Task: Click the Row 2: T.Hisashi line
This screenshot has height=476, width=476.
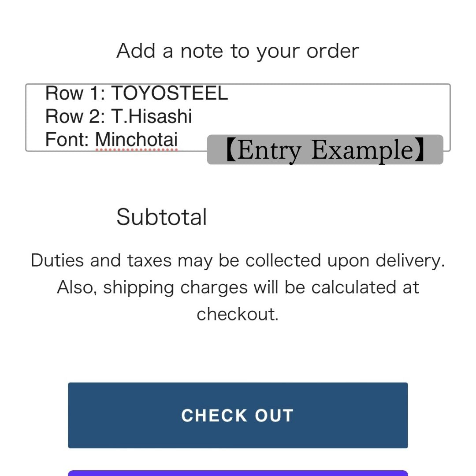Action: 119,116
